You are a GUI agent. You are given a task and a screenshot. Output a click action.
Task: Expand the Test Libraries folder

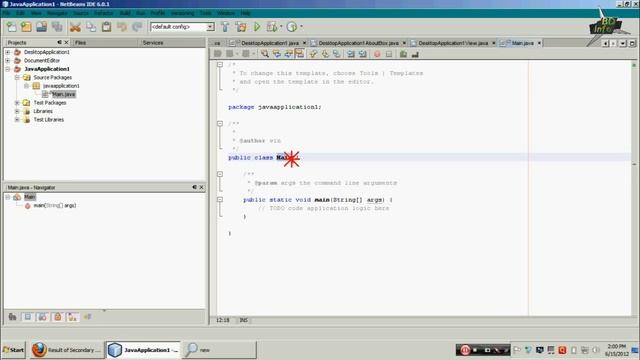pyautogui.click(x=17, y=120)
